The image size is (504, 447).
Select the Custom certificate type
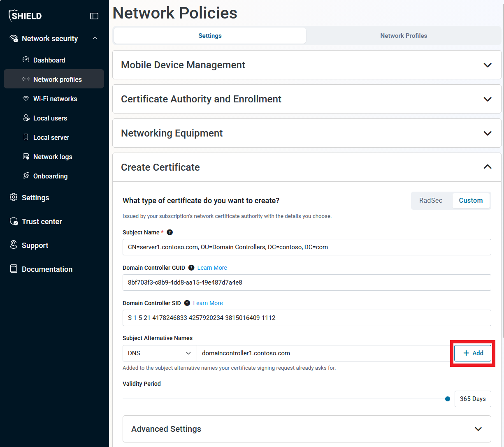[471, 201]
